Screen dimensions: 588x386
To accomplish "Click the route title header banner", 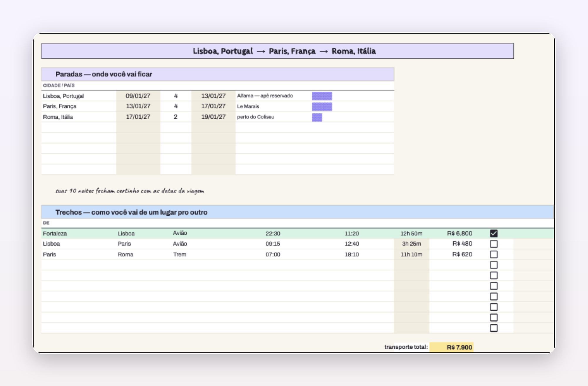I will 278,51.
